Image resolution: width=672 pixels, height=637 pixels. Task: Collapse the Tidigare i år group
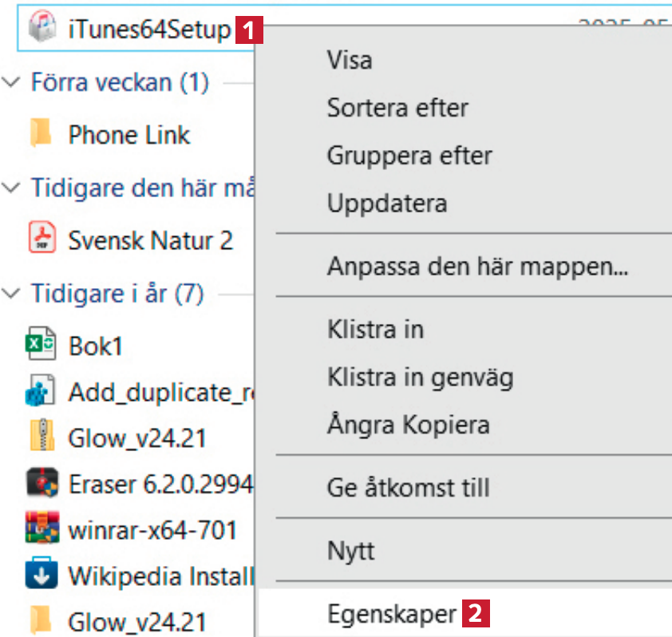point(11,294)
